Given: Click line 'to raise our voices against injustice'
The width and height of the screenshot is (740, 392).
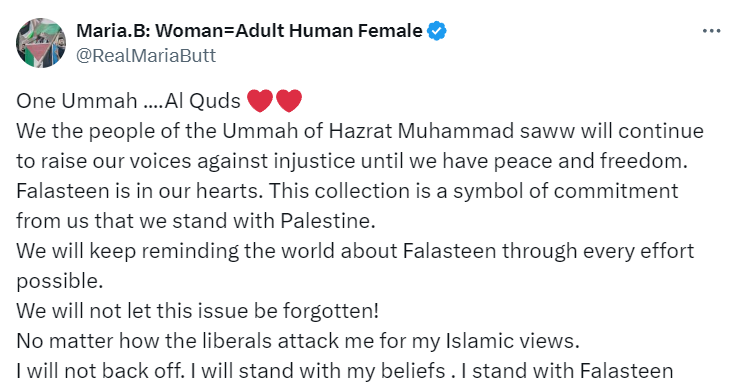Looking at the screenshot, I should coord(185,161).
